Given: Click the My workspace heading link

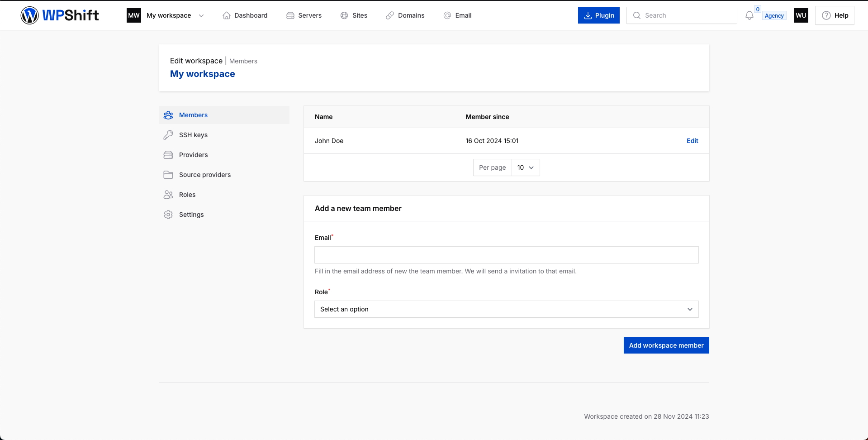Looking at the screenshot, I should pos(203,74).
